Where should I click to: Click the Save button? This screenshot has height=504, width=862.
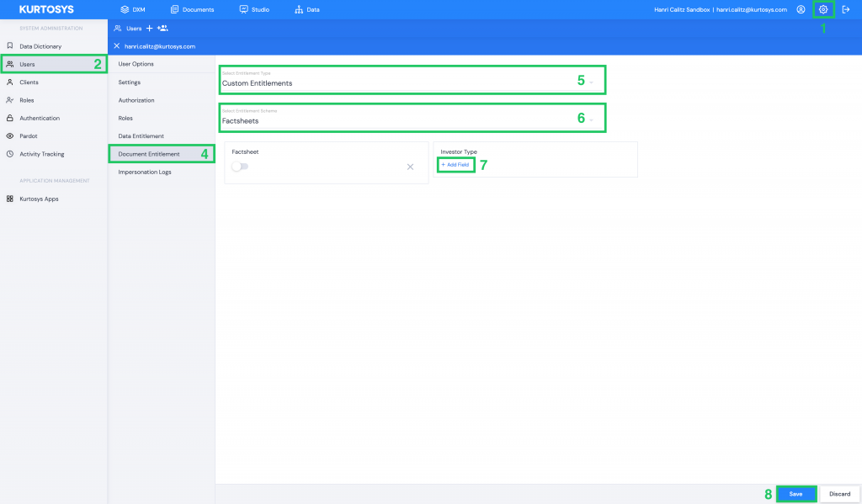click(795, 494)
